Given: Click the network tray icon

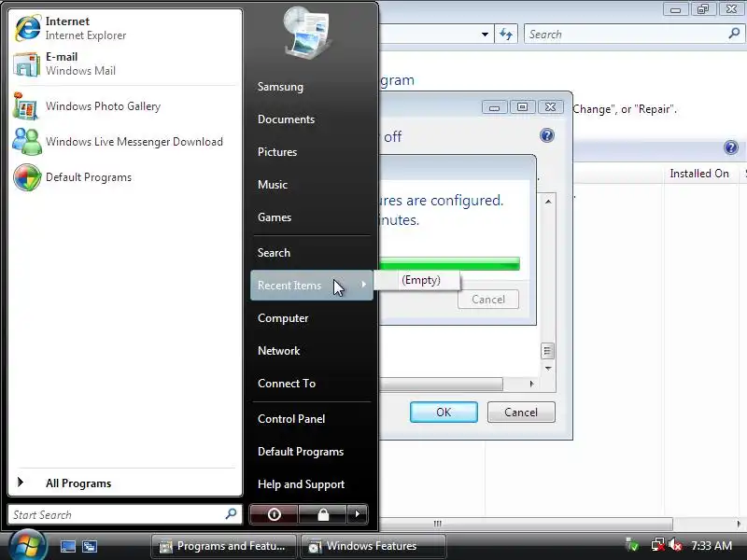Looking at the screenshot, I should pyautogui.click(x=658, y=545).
